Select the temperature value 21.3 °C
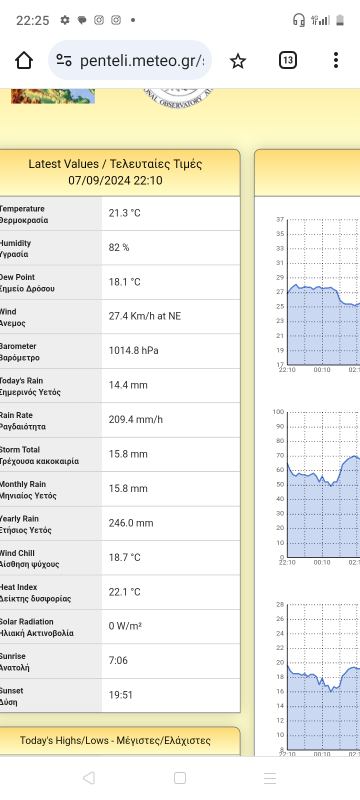Screen dimensions: 360x800 (124, 213)
